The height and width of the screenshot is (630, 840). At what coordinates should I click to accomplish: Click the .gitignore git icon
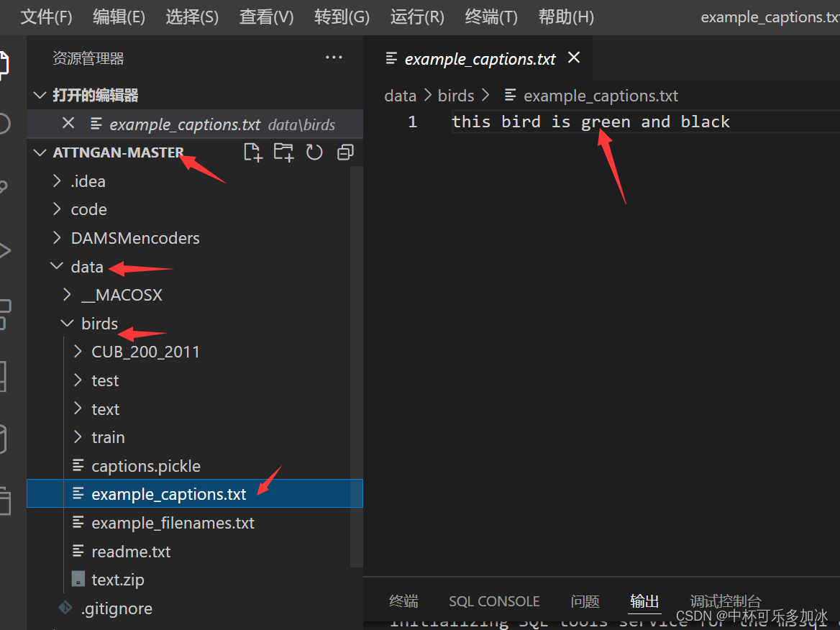coord(65,608)
